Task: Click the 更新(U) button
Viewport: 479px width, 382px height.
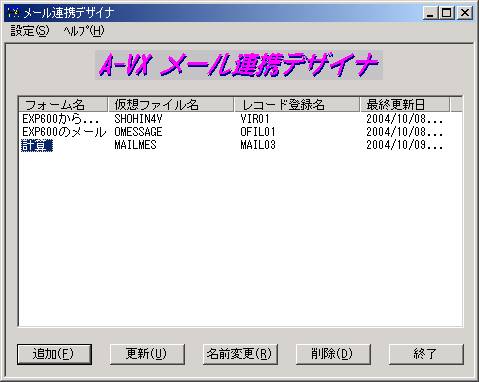Action: [147, 354]
